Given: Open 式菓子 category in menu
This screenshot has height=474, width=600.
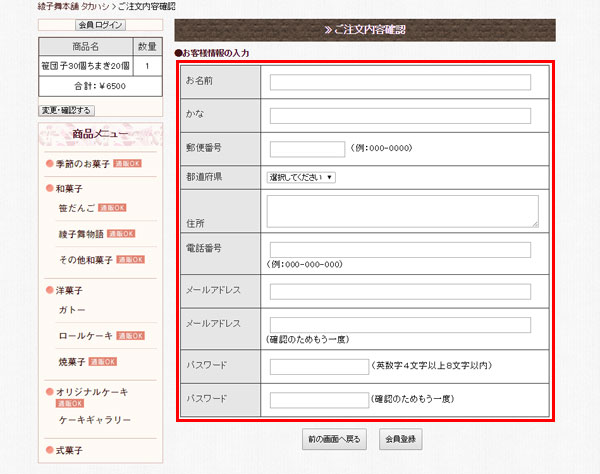Looking at the screenshot, I should pyautogui.click(x=69, y=450).
